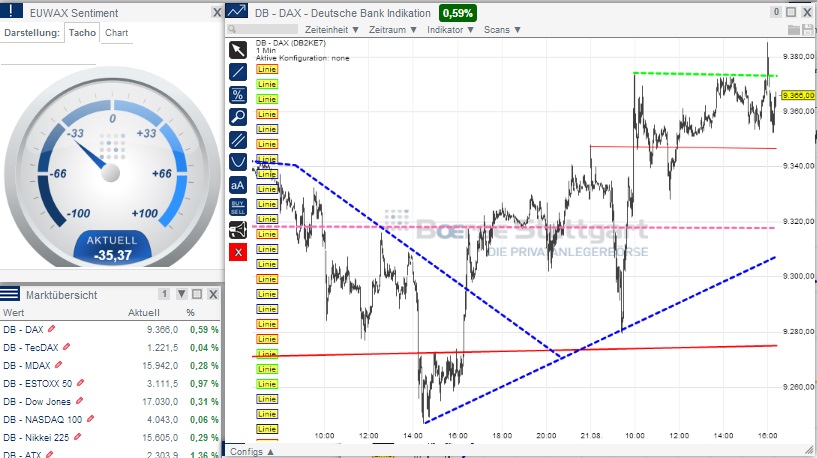817x458 pixels.
Task: Maximize the Marktübersicht panel
Action: click(197, 294)
